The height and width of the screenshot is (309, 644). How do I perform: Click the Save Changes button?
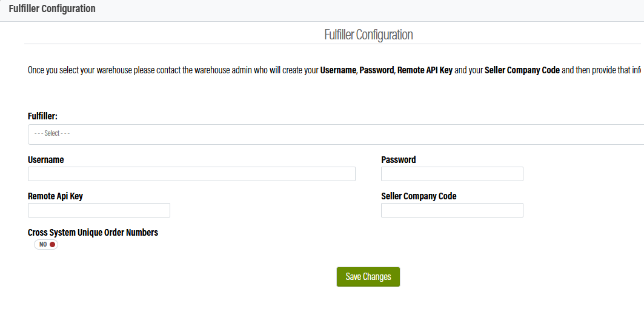[x=368, y=277]
